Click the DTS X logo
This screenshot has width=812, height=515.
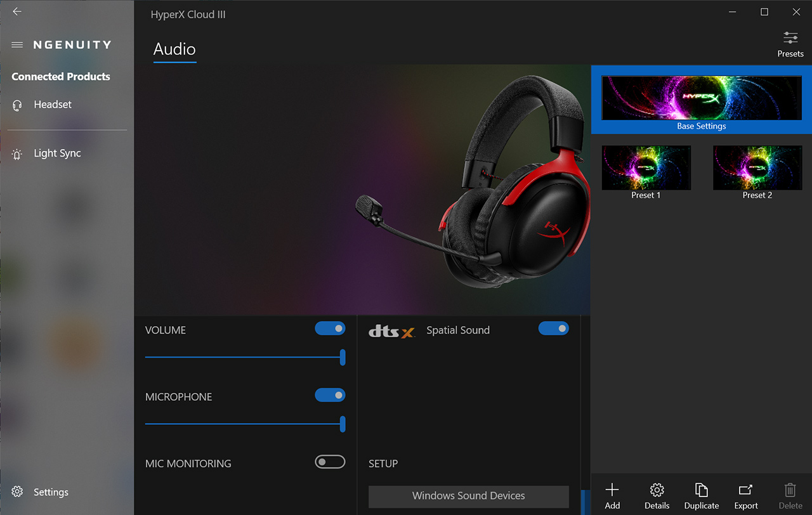point(392,330)
